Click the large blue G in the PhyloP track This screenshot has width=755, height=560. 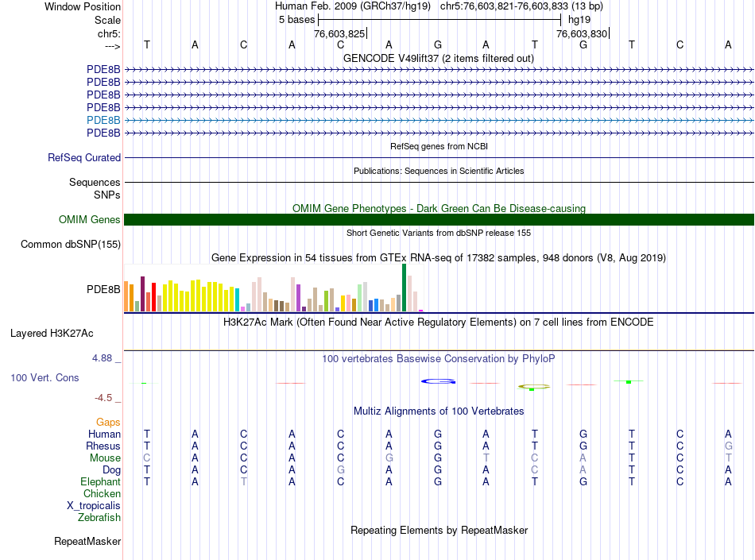click(438, 382)
